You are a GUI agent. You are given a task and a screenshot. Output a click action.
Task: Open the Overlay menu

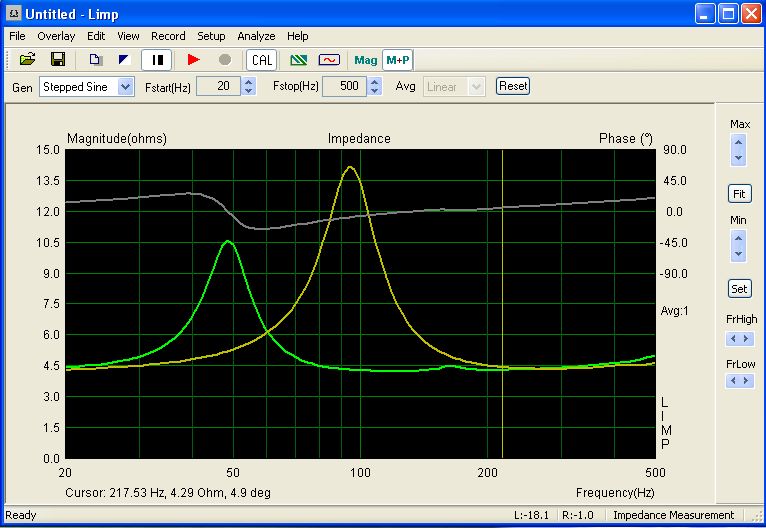pyautogui.click(x=56, y=36)
